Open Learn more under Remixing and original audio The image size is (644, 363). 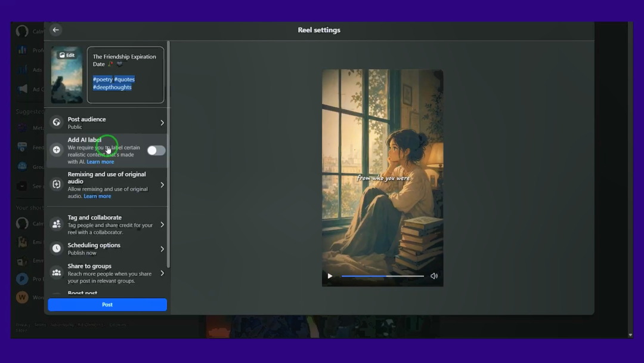[97, 196]
